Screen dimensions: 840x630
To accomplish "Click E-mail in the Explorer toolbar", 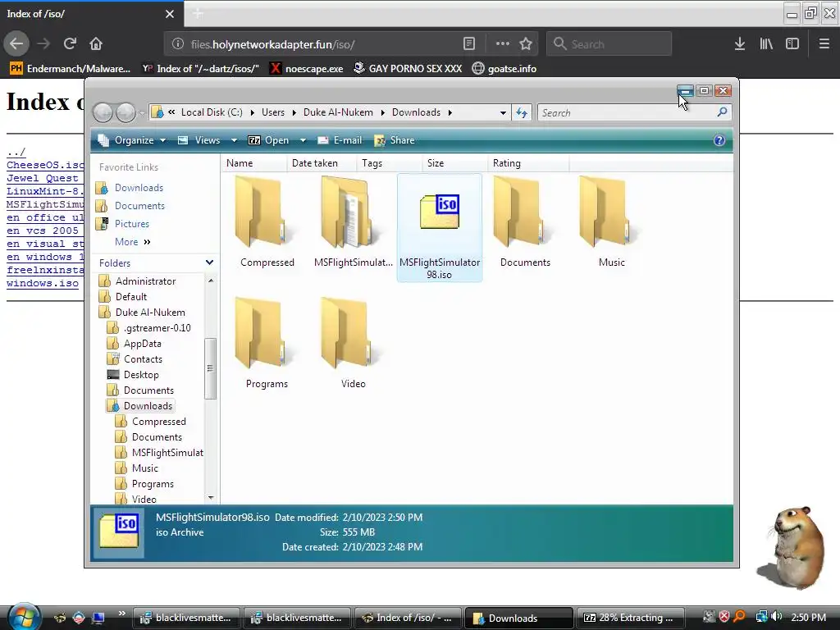I will 340,140.
